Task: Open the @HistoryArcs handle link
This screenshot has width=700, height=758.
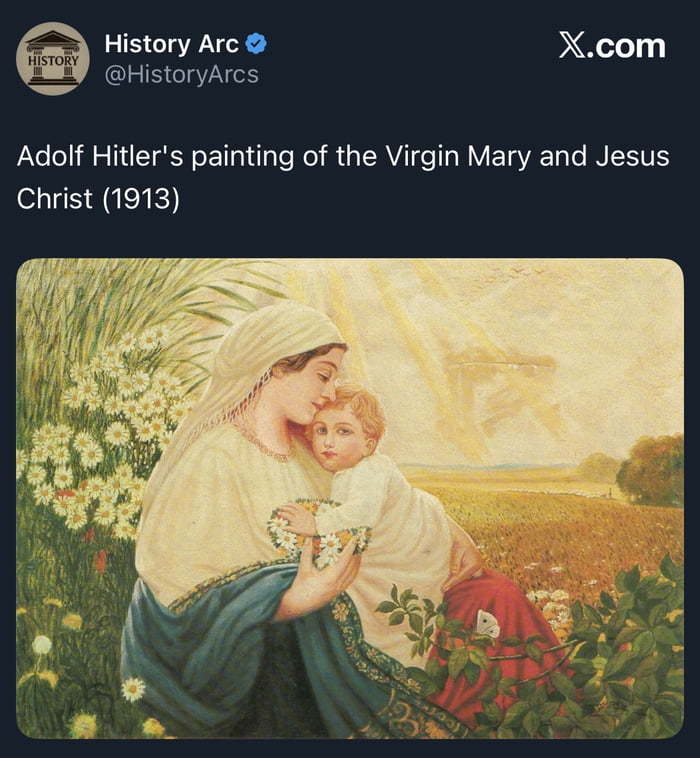Action: [x=181, y=75]
